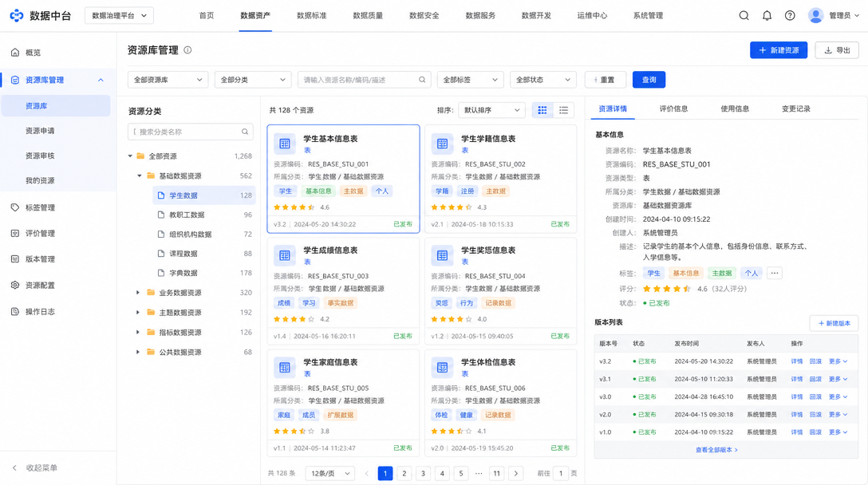The width and height of the screenshot is (868, 485).
Task: Click the 版本管理 sidebar icon
Action: pyautogui.click(x=15, y=259)
